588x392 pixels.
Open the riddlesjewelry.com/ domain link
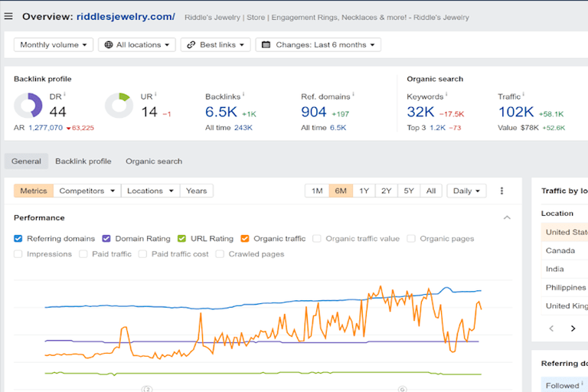click(126, 17)
